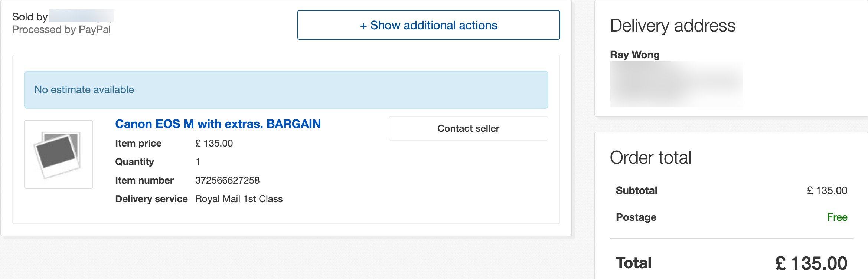Click the blurred delivery address block

[676, 84]
